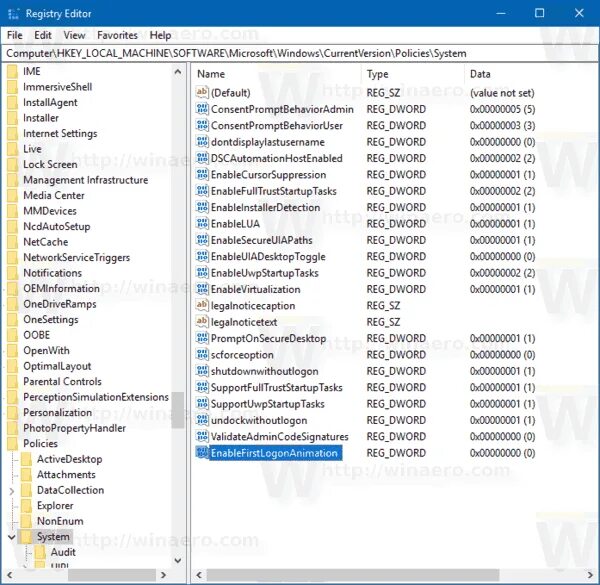Open the Edit menu

[42, 35]
